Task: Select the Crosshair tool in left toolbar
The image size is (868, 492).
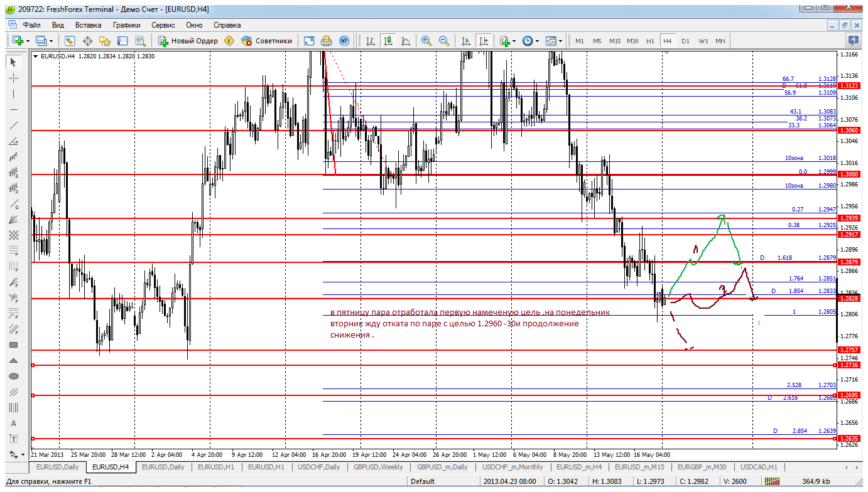Action: (x=13, y=78)
